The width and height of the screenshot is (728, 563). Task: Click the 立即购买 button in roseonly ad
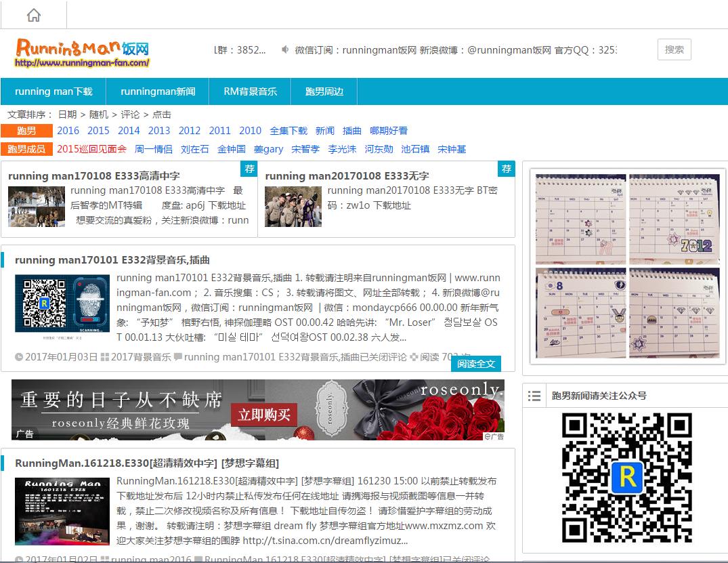click(x=264, y=415)
